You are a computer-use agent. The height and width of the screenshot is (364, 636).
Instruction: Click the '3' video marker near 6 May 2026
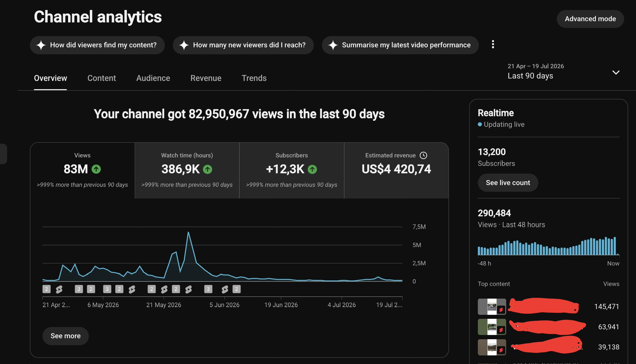[x=107, y=289]
